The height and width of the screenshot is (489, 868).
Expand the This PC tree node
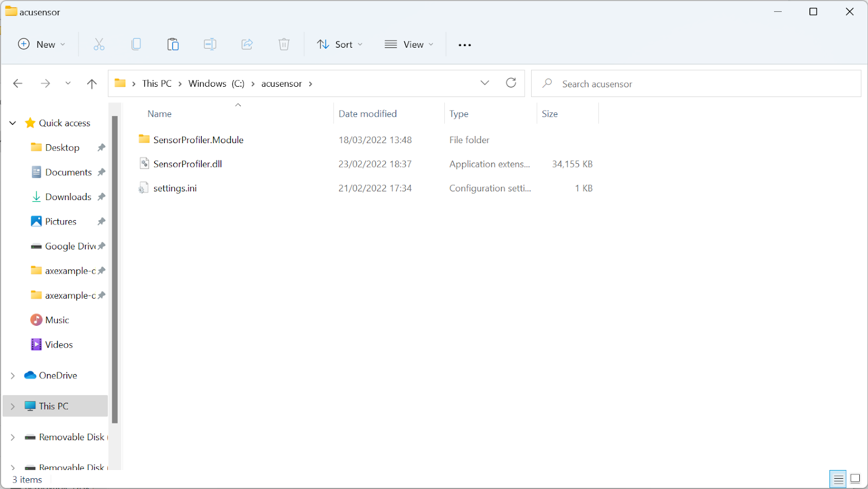point(12,406)
